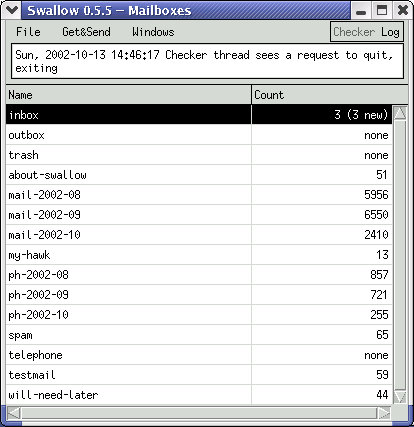
Task: Click the testmail count 59 cell
Action: pos(322,375)
